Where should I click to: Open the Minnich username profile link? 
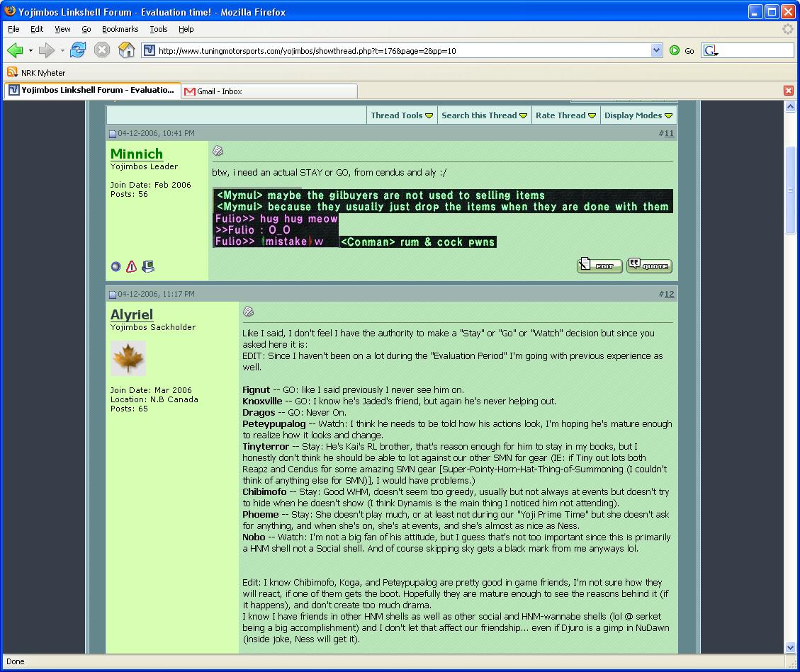coord(137,154)
